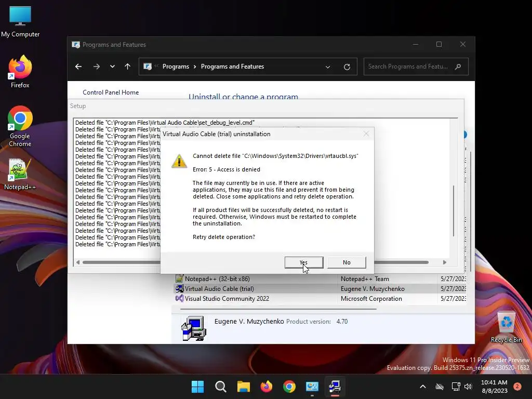The width and height of the screenshot is (532, 399).
Task: Click the Search Programs and Features box
Action: pyautogui.click(x=416, y=66)
